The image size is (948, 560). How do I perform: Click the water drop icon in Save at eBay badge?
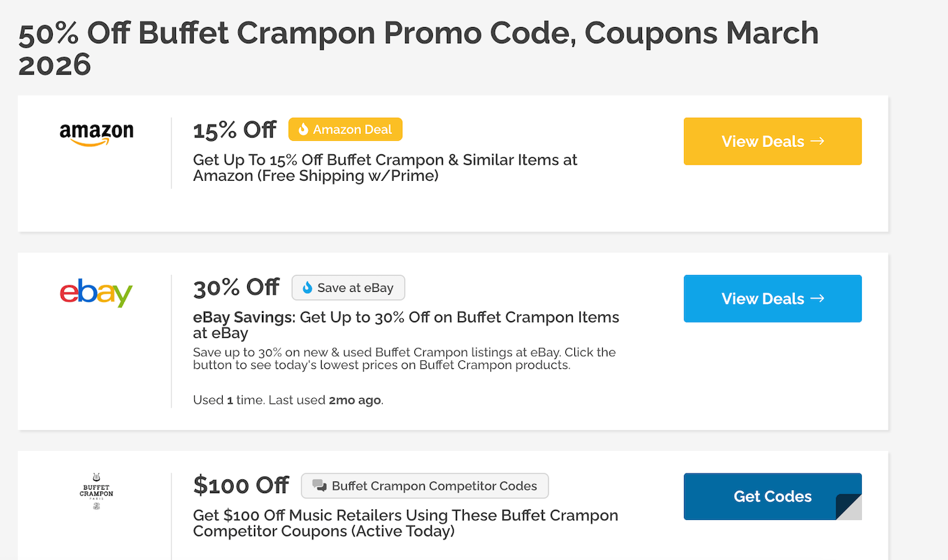(308, 287)
